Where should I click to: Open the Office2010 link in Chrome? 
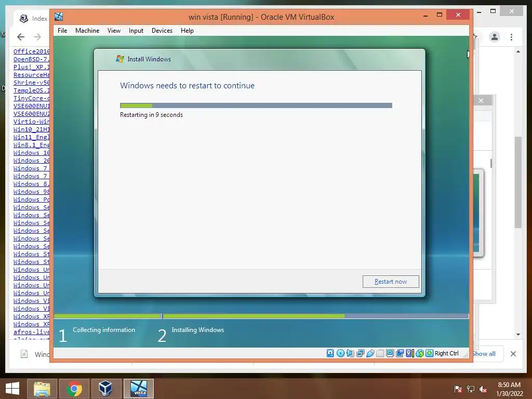point(32,51)
